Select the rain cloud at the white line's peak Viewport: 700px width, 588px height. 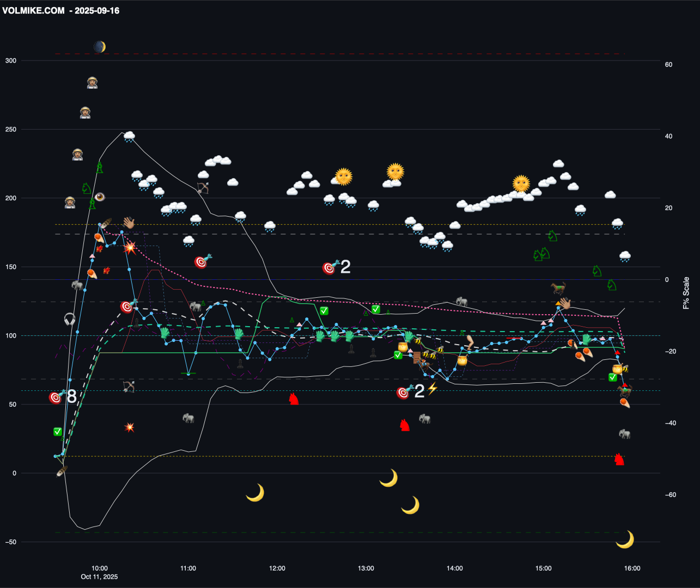(x=129, y=136)
